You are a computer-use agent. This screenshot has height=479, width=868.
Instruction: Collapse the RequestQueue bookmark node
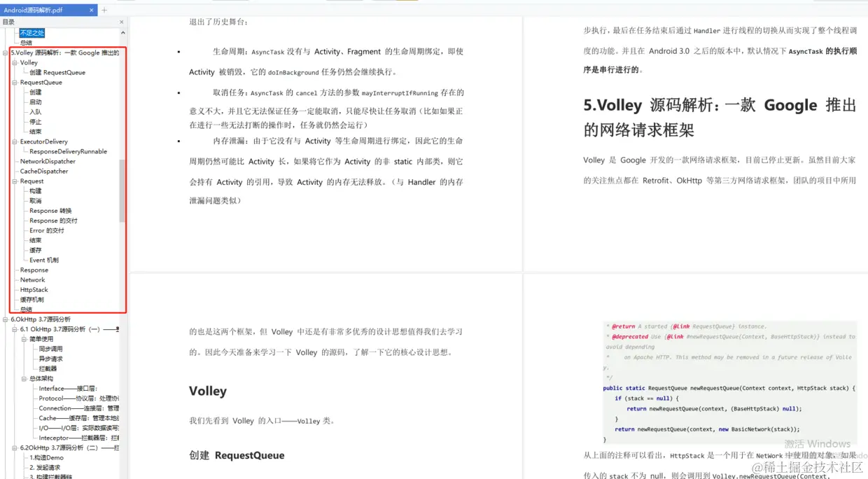[x=15, y=82]
